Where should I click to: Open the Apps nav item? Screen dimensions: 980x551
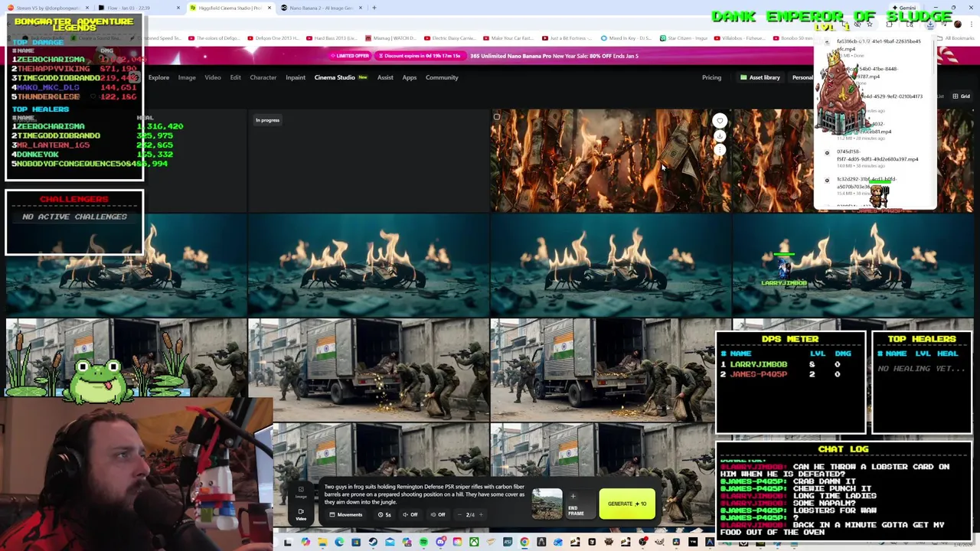click(410, 77)
